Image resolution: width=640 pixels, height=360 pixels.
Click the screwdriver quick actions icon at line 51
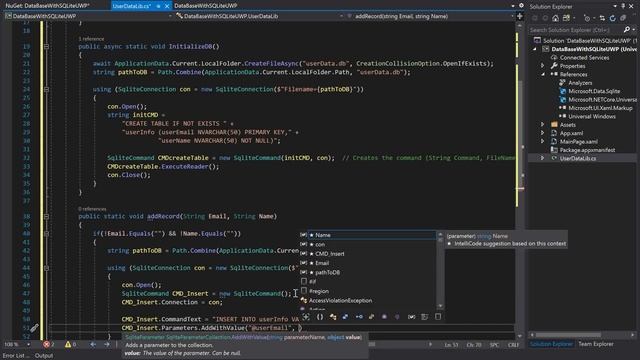coord(34,328)
